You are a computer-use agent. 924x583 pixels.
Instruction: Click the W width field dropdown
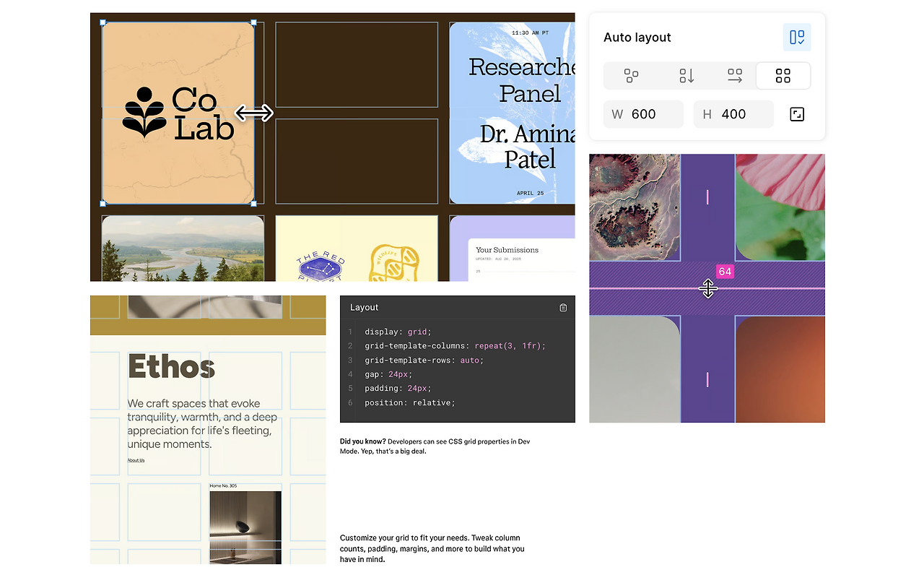[x=643, y=113]
